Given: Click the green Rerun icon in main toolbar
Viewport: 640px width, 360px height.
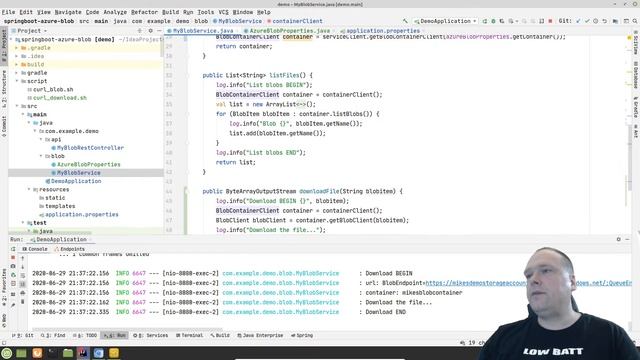Looking at the screenshot, I should pos(484,21).
